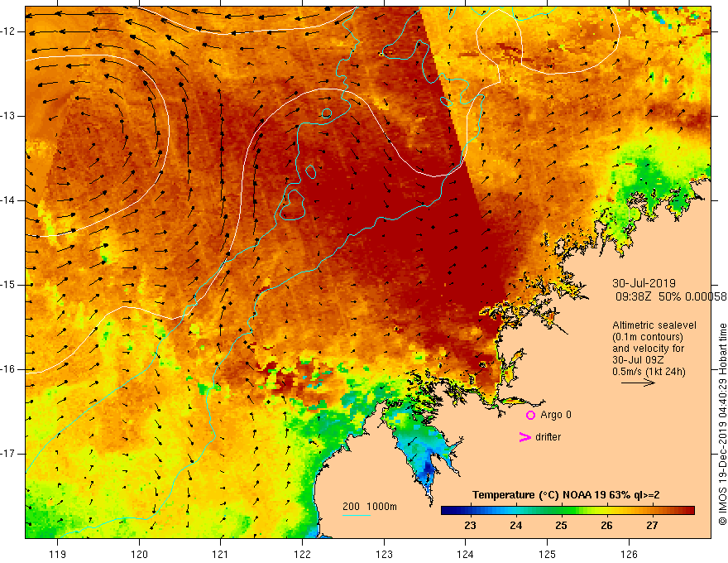The image size is (728, 563).
Task: Click the 'Temperature (°C) NOAA 19 63% ql>=2' title
Action: point(566,495)
